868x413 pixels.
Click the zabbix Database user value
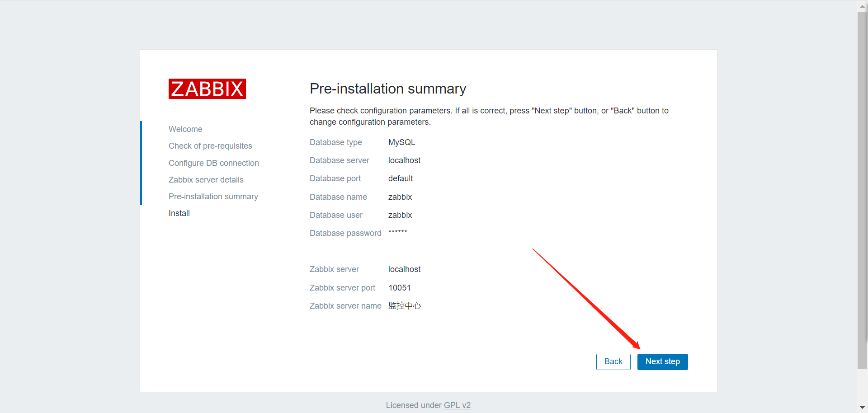coord(400,215)
